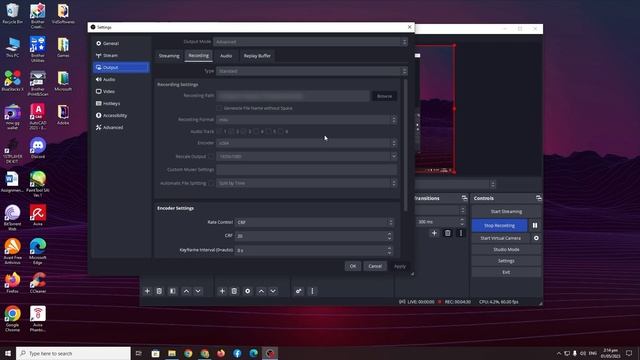Toggle Audio Track 6 checkbox
This screenshot has width=640, height=360.
280,131
